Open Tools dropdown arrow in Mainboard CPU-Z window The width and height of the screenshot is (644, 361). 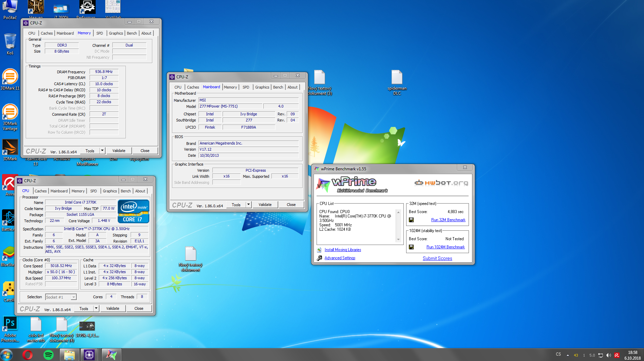248,205
